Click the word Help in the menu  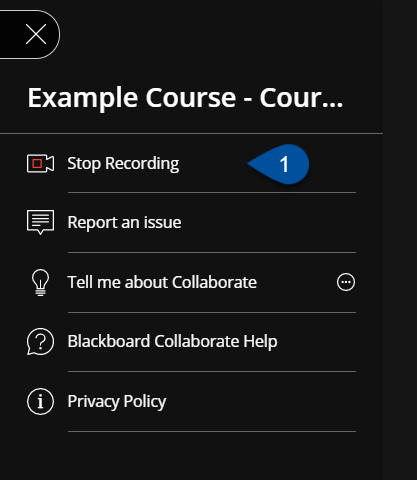point(260,342)
